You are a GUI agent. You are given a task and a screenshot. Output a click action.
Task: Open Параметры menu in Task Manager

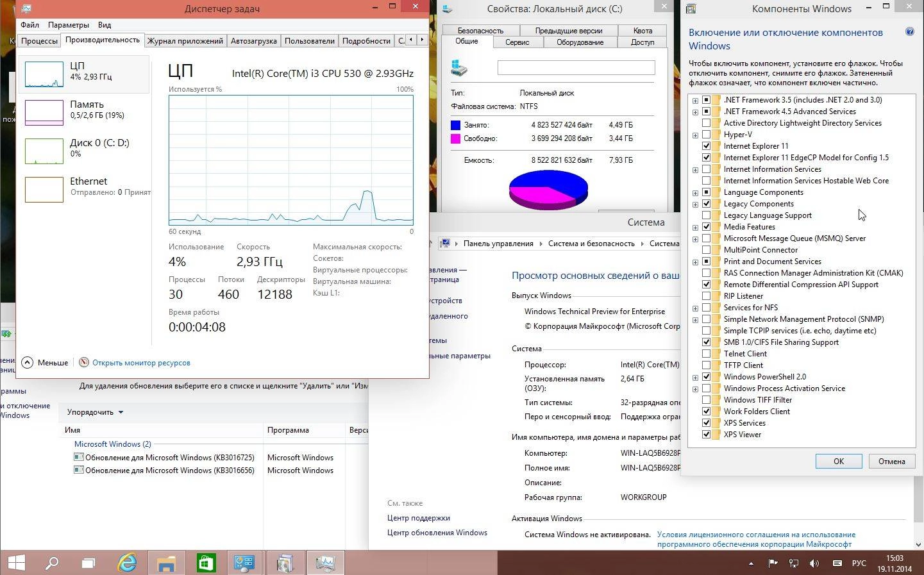coord(68,25)
